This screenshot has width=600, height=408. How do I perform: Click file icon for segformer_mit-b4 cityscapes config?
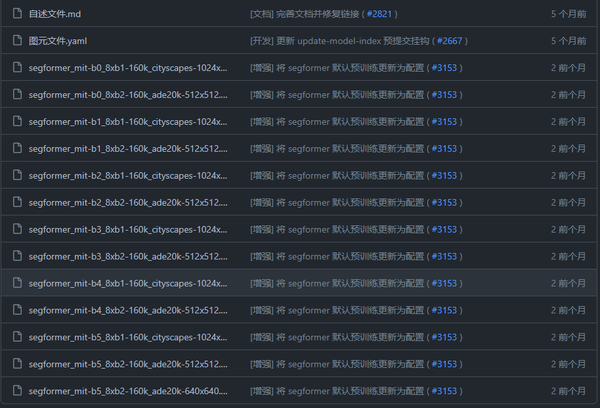[16, 284]
